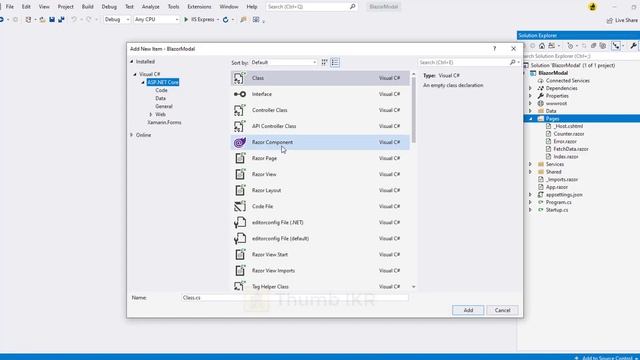This screenshot has height=360, width=640.
Task: Expand the Web category node
Action: click(x=151, y=115)
